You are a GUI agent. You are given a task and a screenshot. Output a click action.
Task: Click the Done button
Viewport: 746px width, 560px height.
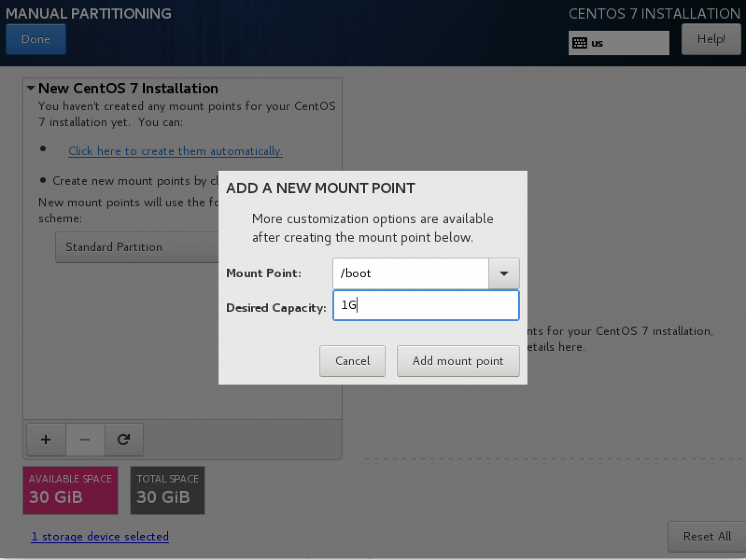coord(36,39)
